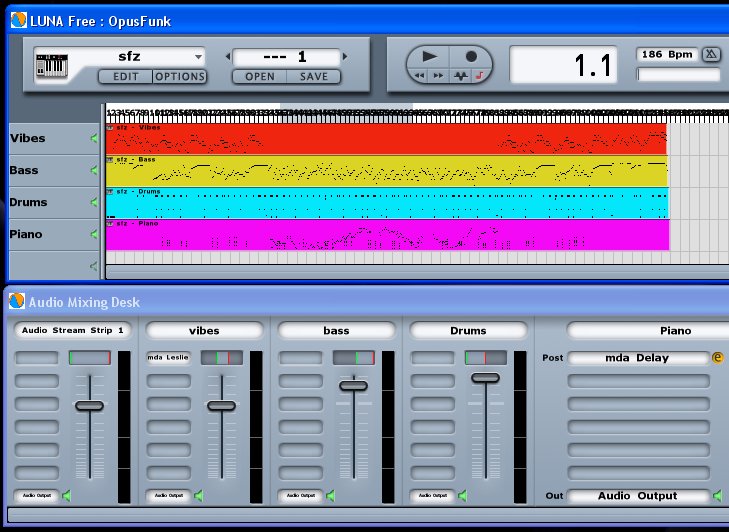Click the 1.1 song position display
Image resolution: width=729 pixels, height=532 pixels.
tap(563, 65)
